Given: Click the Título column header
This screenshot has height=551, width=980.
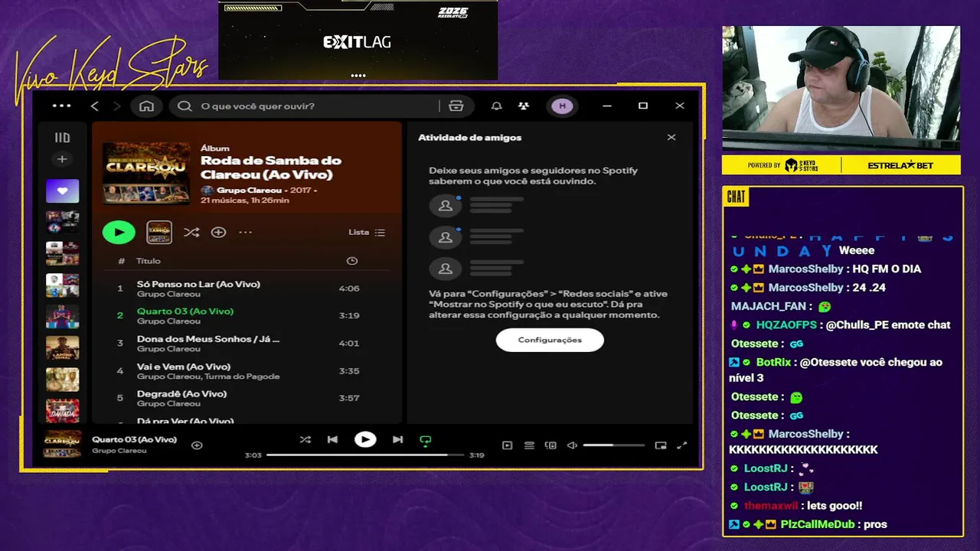Looking at the screenshot, I should pos(149,261).
